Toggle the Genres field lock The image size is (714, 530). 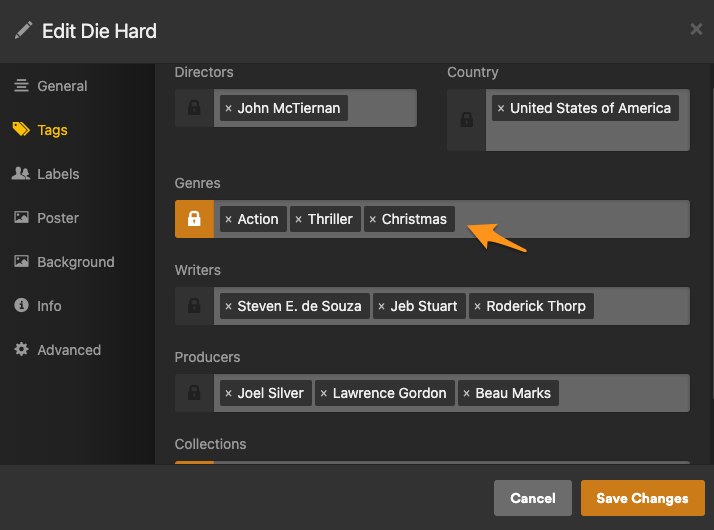pyautogui.click(x=194, y=219)
